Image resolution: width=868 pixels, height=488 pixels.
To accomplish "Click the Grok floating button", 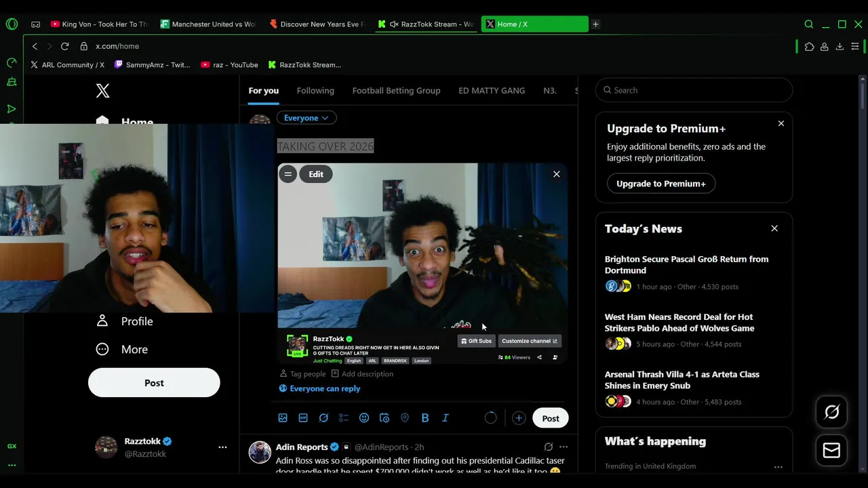I will pyautogui.click(x=832, y=412).
